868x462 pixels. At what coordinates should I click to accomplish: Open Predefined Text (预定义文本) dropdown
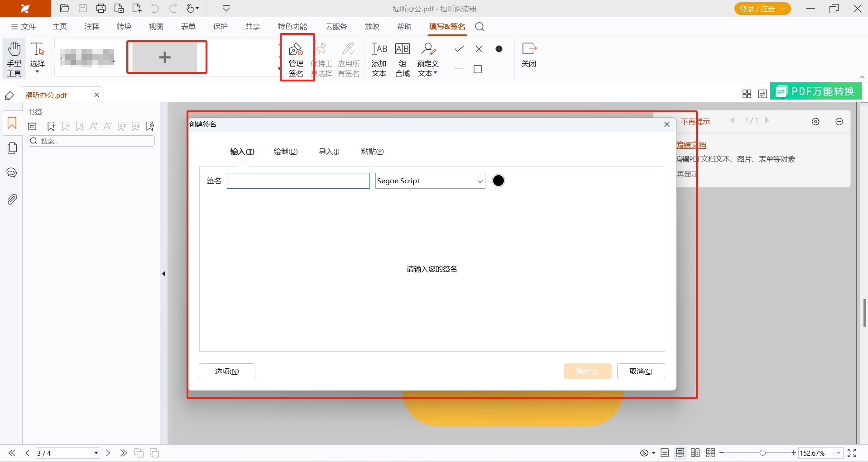click(427, 59)
